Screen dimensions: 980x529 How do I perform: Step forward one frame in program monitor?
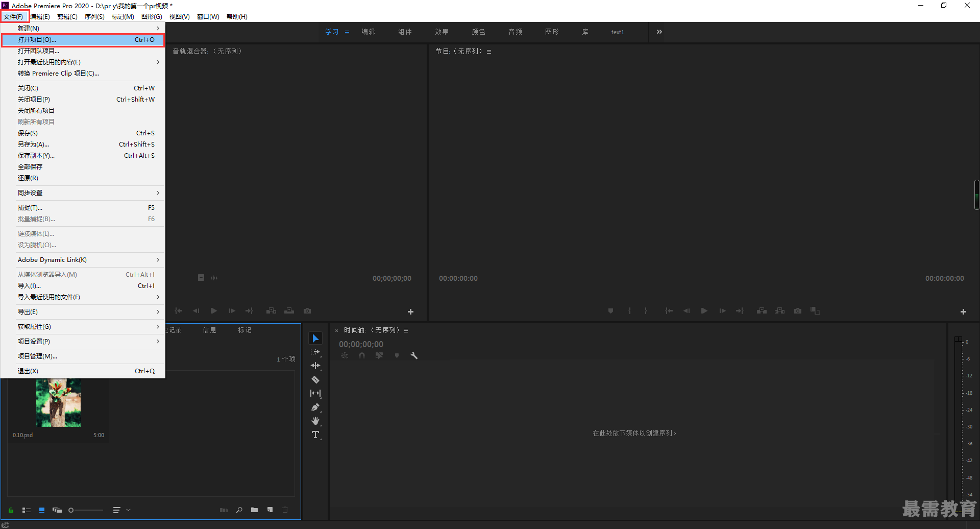pyautogui.click(x=722, y=310)
